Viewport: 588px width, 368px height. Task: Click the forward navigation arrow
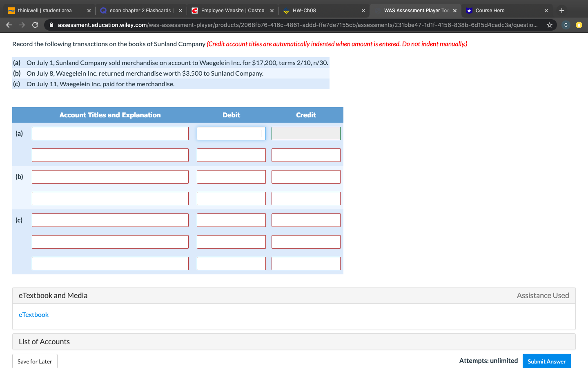pyautogui.click(x=22, y=25)
